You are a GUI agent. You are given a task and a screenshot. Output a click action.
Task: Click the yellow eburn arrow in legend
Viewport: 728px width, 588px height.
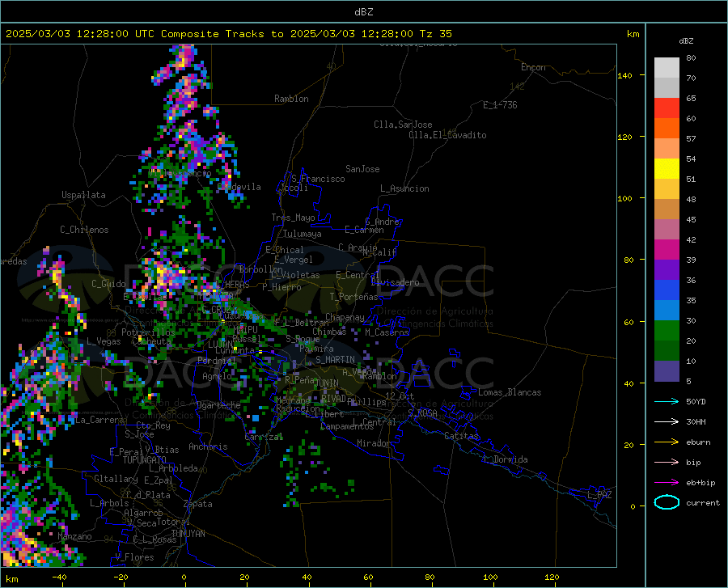click(x=667, y=442)
